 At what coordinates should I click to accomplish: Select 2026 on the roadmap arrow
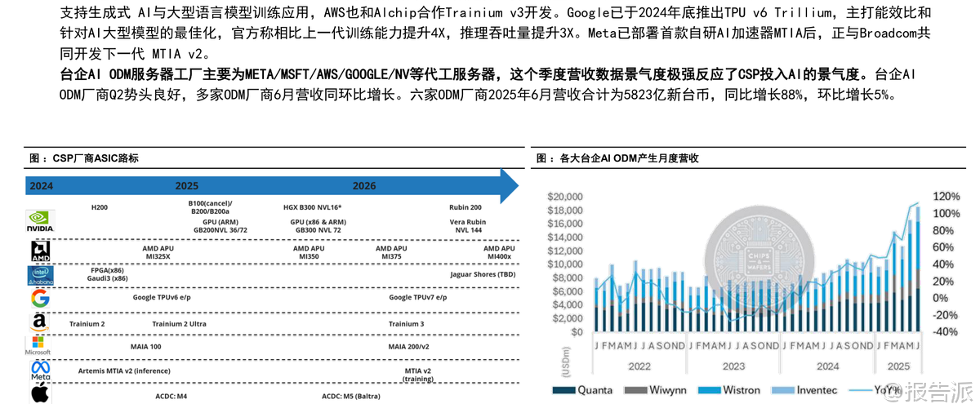coord(364,186)
